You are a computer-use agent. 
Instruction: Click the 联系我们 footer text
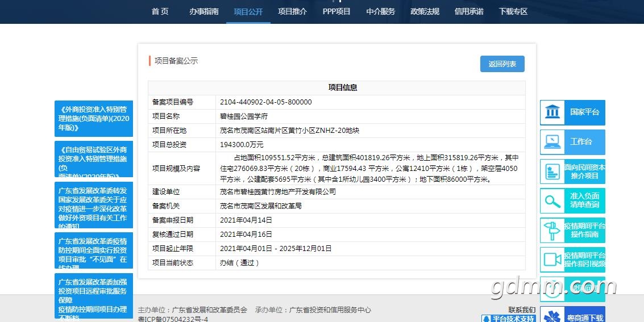(522, 310)
